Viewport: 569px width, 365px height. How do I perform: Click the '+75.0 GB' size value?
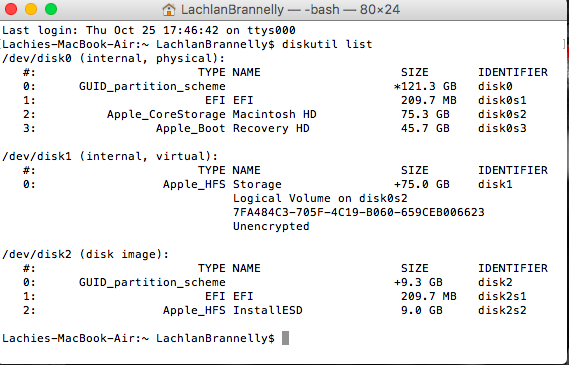tap(422, 184)
